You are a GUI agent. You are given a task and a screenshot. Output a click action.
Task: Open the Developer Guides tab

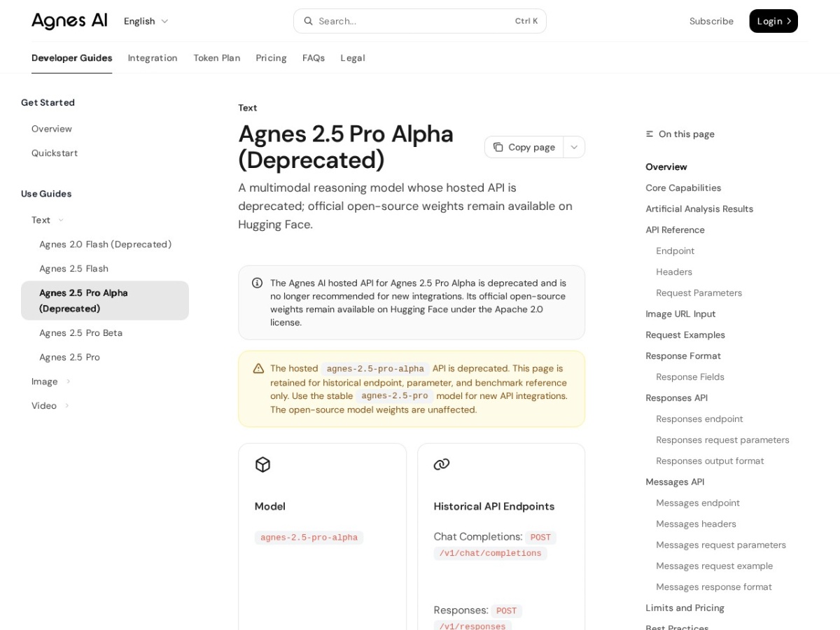point(71,58)
